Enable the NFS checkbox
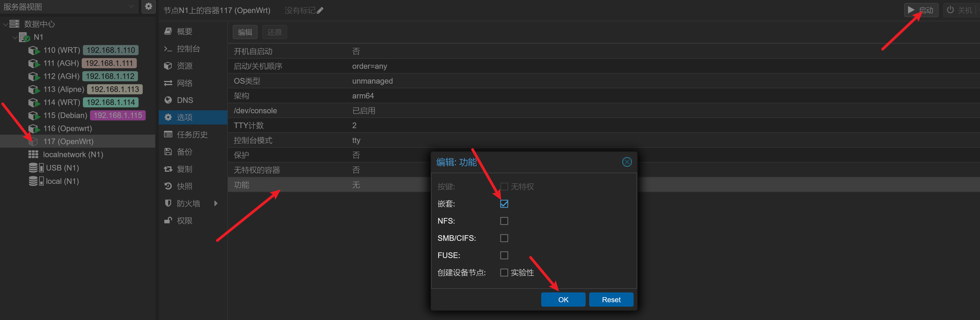Viewport: 980px width, 320px height. [504, 221]
